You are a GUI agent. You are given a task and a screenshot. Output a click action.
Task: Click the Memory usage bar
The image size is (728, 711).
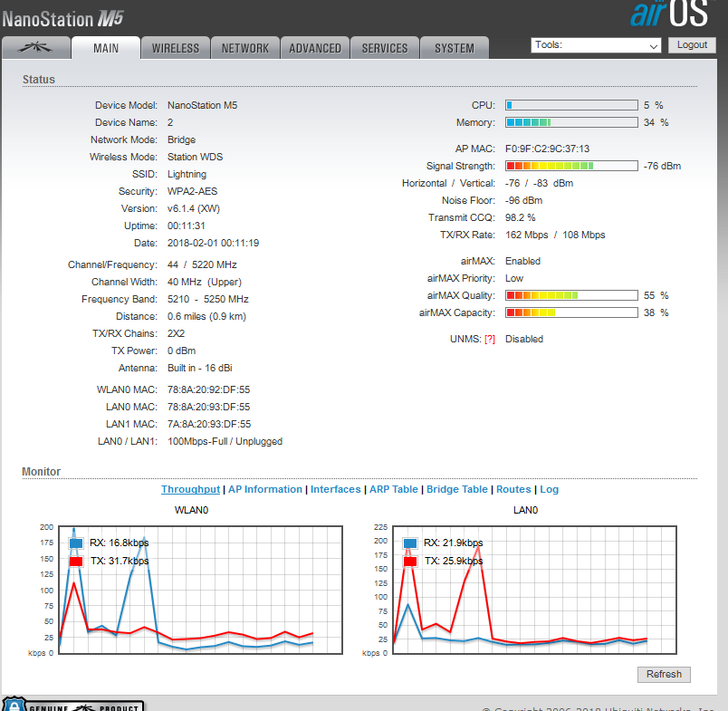pyautogui.click(x=571, y=122)
